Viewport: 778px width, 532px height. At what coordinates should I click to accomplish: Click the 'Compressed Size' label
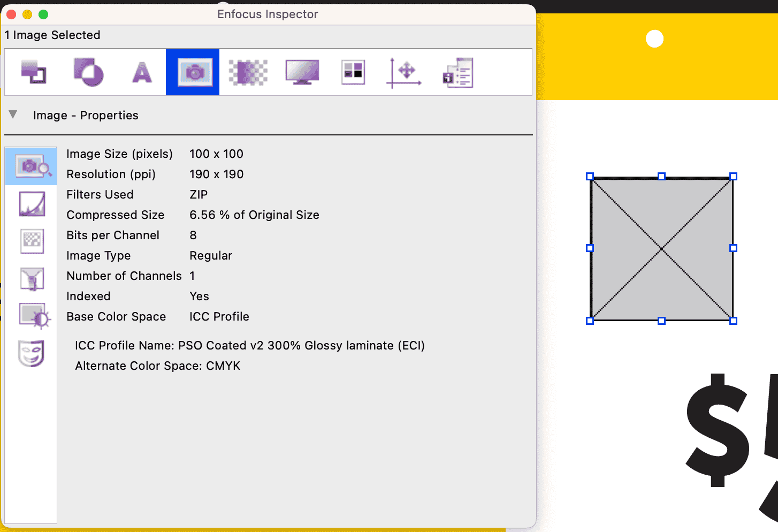coord(115,215)
